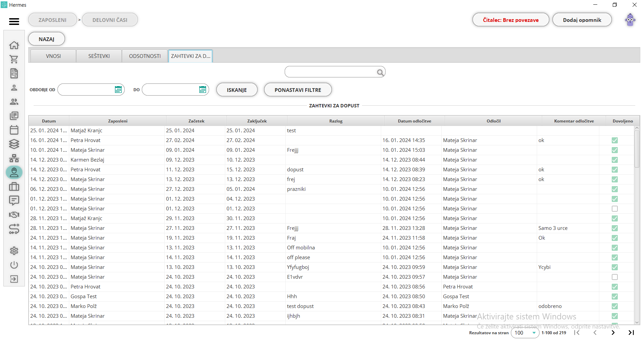Open the stacked pages sidebar icon

(14, 116)
